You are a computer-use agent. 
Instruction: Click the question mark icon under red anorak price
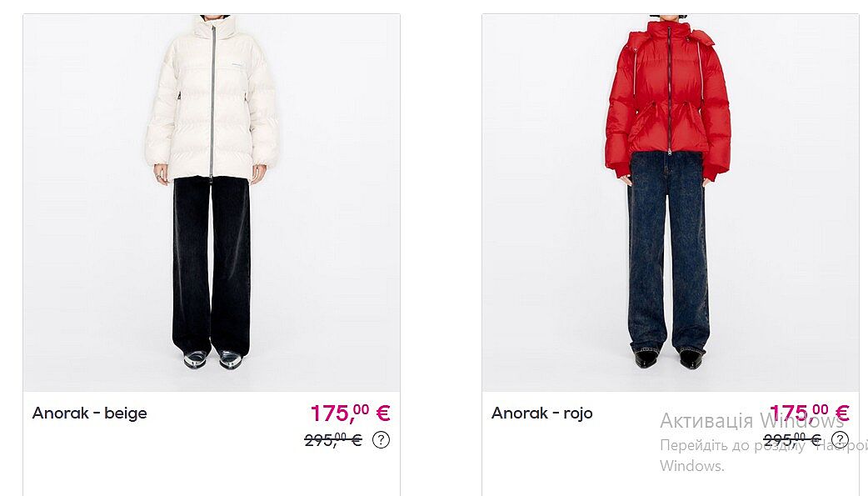pyautogui.click(x=840, y=440)
